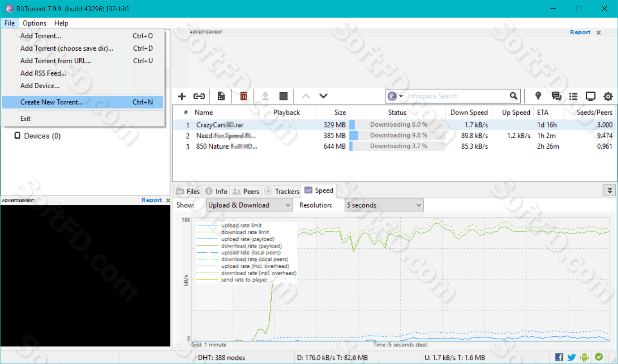Select the 850 Nature torrent row
The height and width of the screenshot is (364, 618).
click(394, 147)
